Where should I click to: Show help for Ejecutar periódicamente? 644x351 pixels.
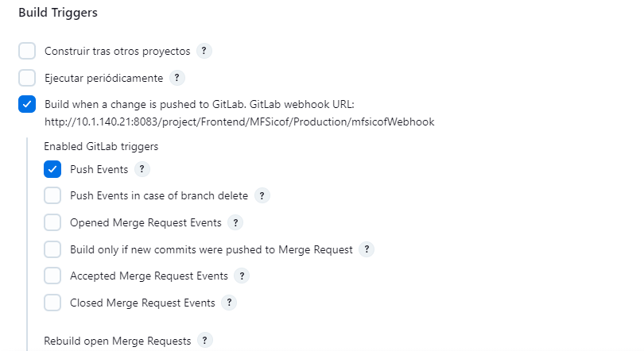(x=177, y=78)
